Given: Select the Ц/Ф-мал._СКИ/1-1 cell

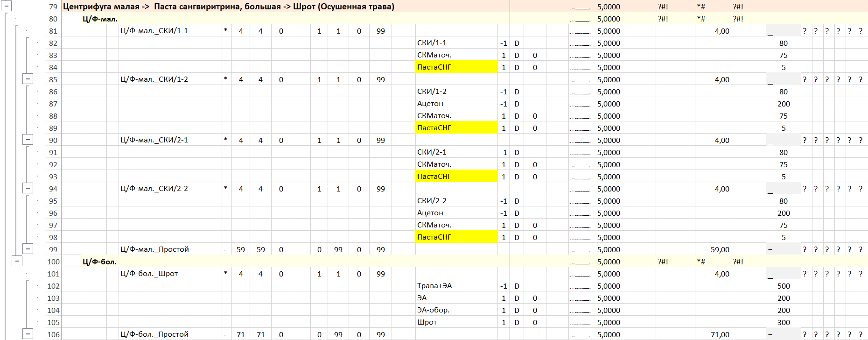Looking at the screenshot, I should (x=154, y=31).
